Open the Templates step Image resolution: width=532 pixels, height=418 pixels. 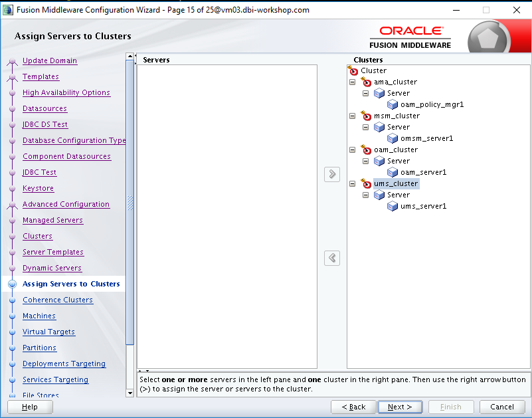coord(41,76)
